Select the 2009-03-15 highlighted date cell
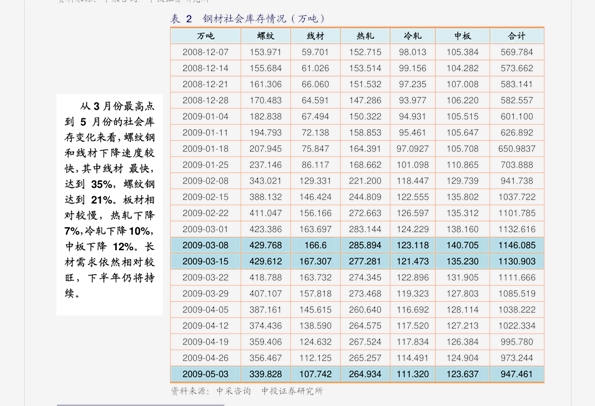This screenshot has width=595, height=406. pyautogui.click(x=205, y=261)
